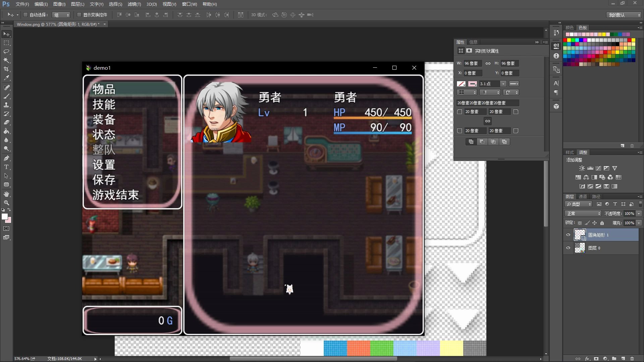Select the Move tool in the toolbox
The image size is (644, 362).
[6, 34]
